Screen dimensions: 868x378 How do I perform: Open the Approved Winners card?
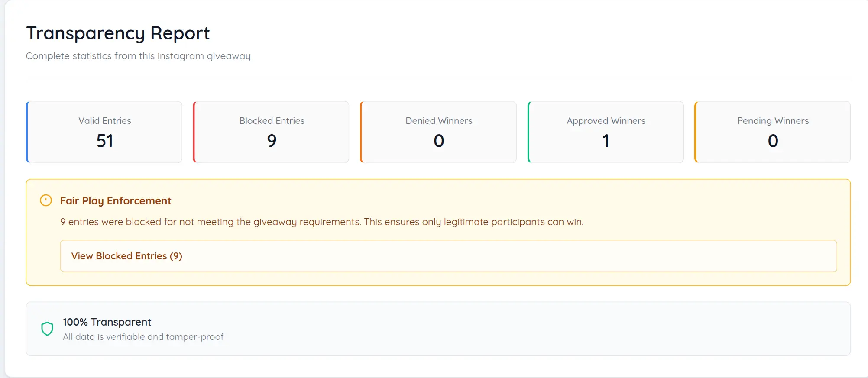coord(606,132)
